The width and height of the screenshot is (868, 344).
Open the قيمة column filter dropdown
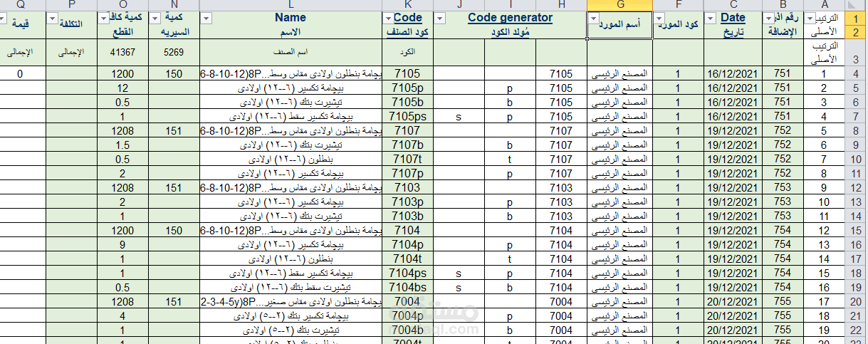coord(4,19)
